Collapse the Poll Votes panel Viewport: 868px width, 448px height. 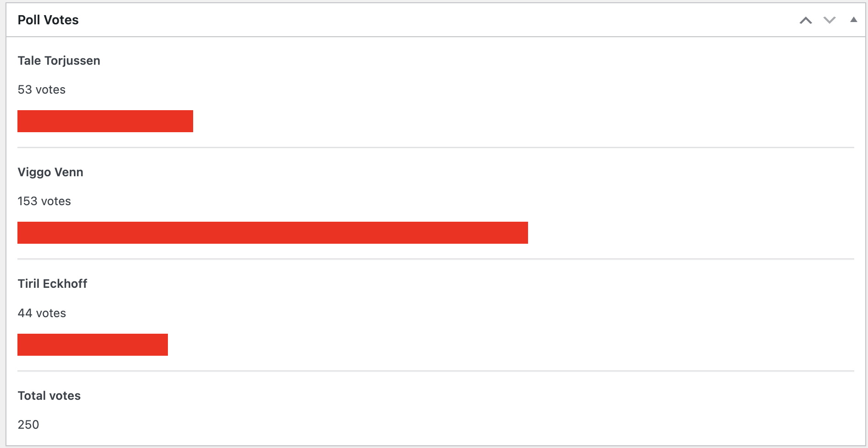tap(853, 20)
